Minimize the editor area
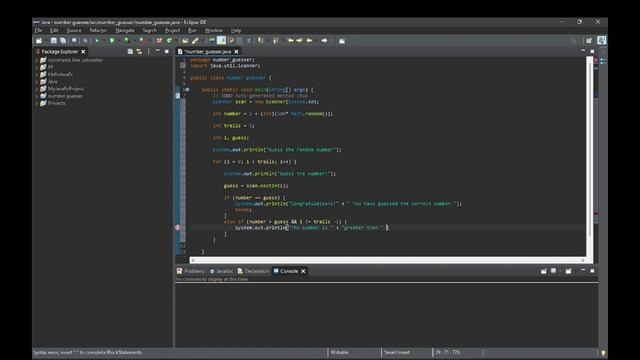 583,51
